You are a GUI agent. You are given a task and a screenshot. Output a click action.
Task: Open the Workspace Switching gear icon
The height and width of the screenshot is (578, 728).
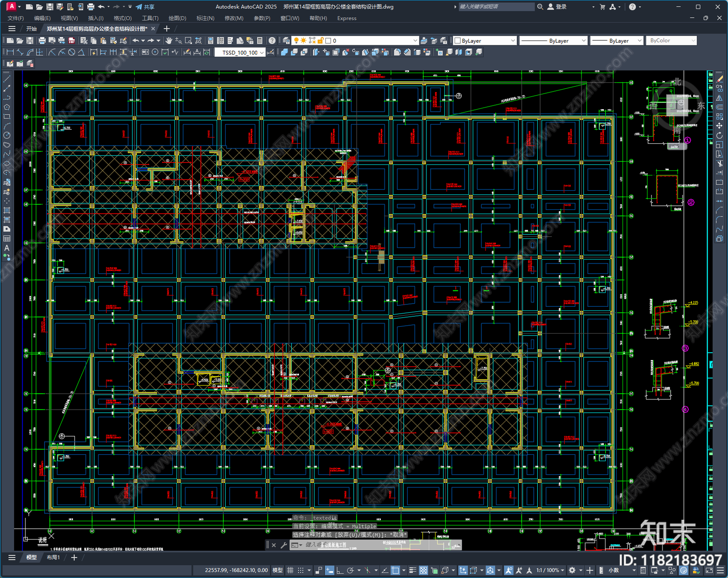pos(572,570)
